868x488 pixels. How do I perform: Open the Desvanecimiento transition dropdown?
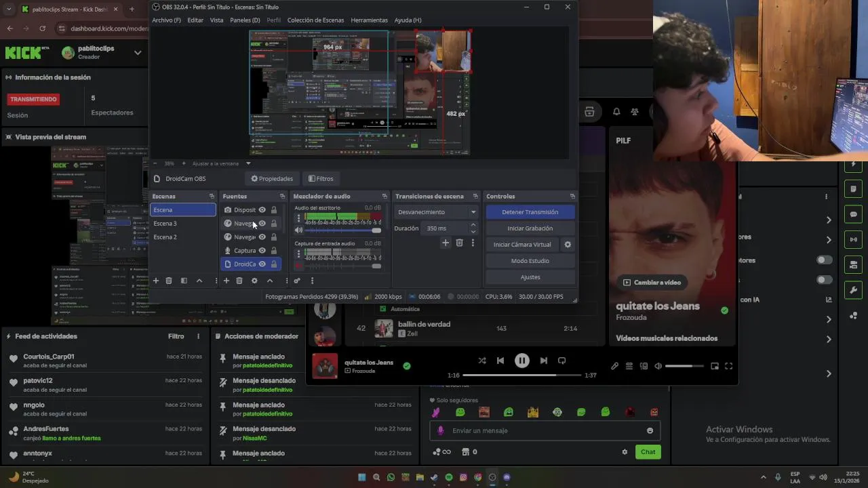click(x=437, y=212)
